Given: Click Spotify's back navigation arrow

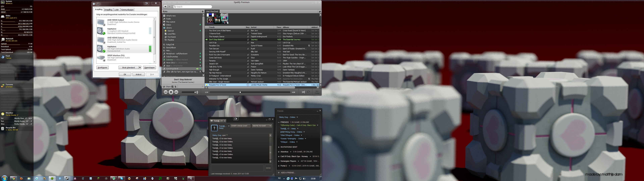Looking at the screenshot, I should [x=165, y=7].
